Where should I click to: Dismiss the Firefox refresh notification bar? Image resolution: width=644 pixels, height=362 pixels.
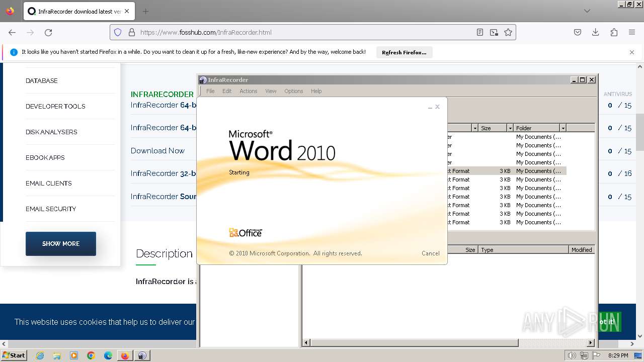[632, 52]
